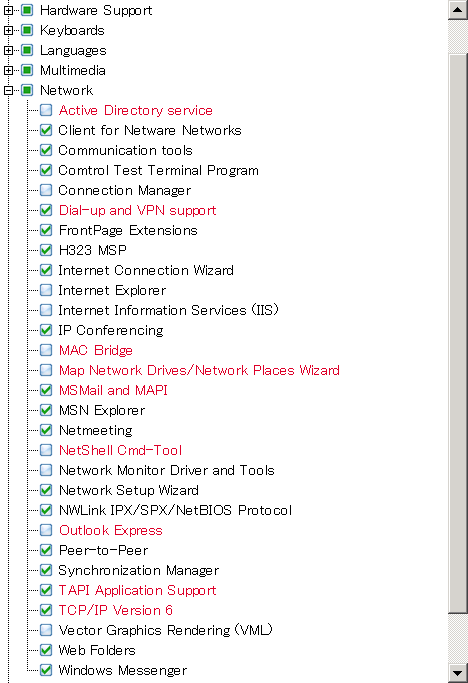This screenshot has height=683, width=468.
Task: Select the Peer-to-Peer row text
Action: pyautogui.click(x=104, y=550)
